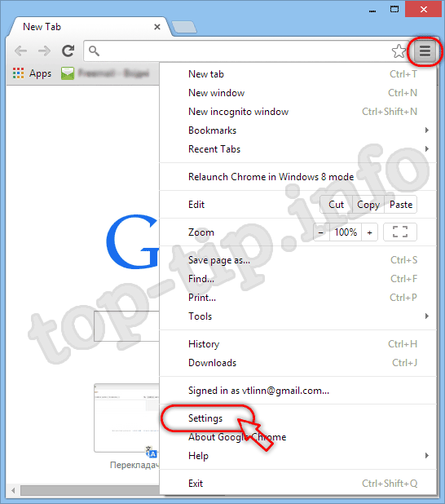Open Downloads from the menu
Screen dimensions: 445x504
coord(297,363)
